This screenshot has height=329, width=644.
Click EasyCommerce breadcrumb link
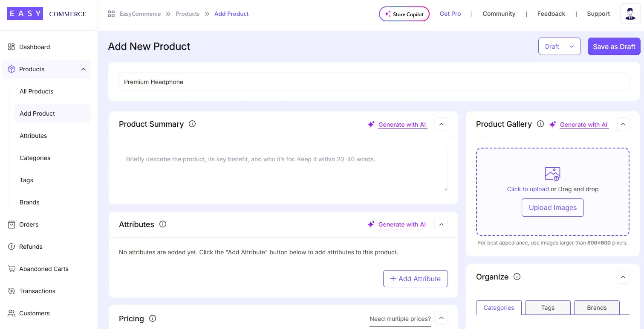pyautogui.click(x=140, y=14)
